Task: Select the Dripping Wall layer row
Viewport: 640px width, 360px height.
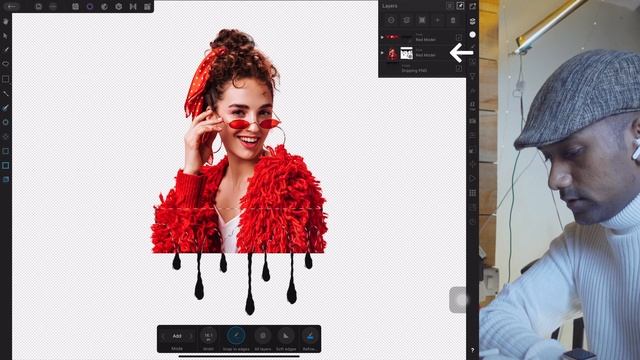Action: tap(422, 69)
